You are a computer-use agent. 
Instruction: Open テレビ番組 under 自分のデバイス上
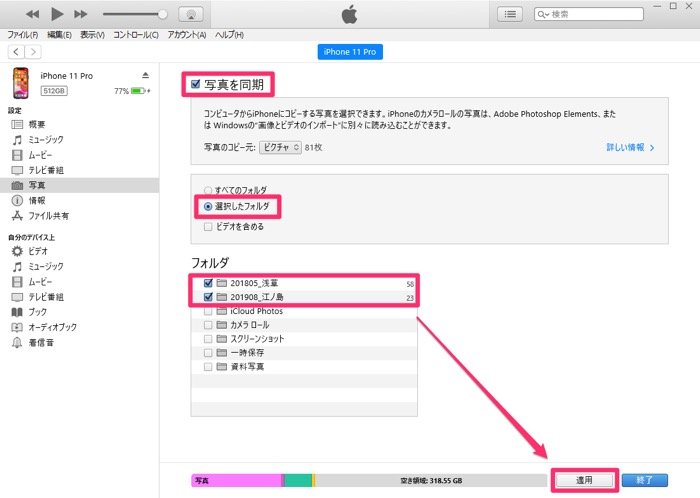click(46, 297)
